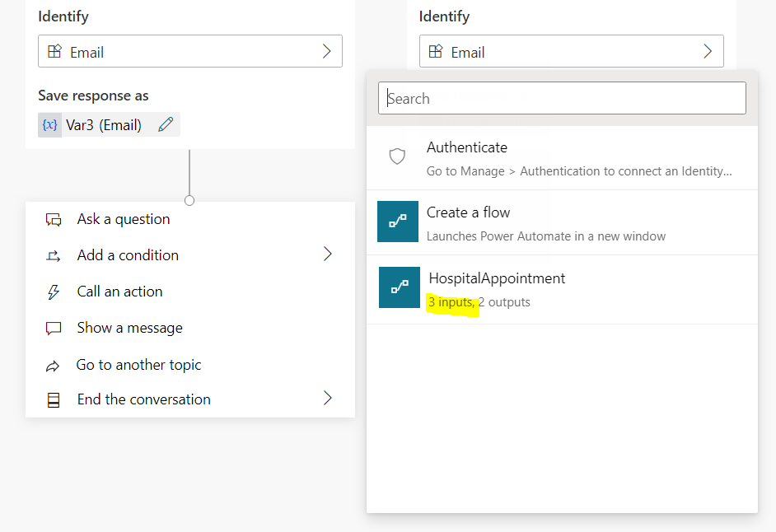Click the Add node circle connector
Viewport: 776px width, 532px height.
(x=189, y=200)
